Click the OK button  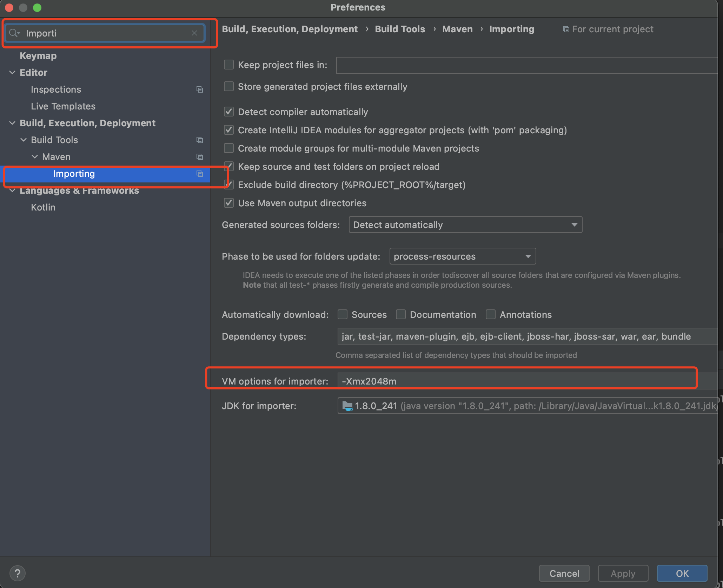[682, 573]
